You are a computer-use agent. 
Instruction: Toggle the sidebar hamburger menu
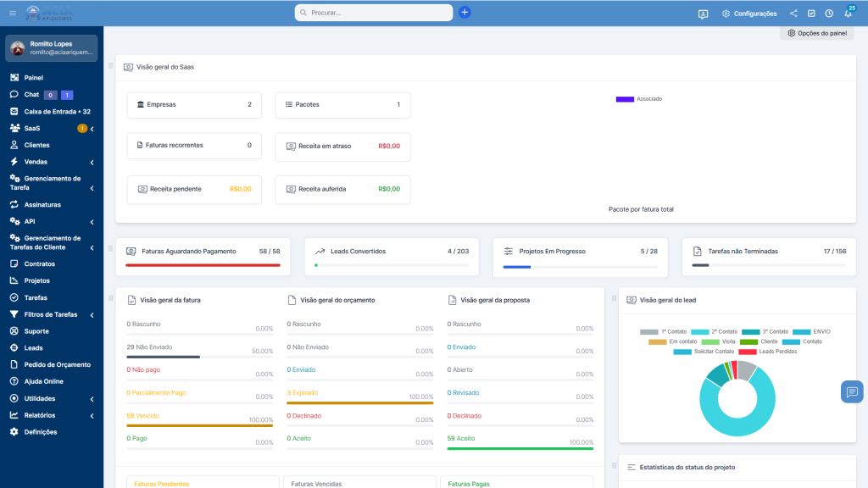click(x=12, y=13)
